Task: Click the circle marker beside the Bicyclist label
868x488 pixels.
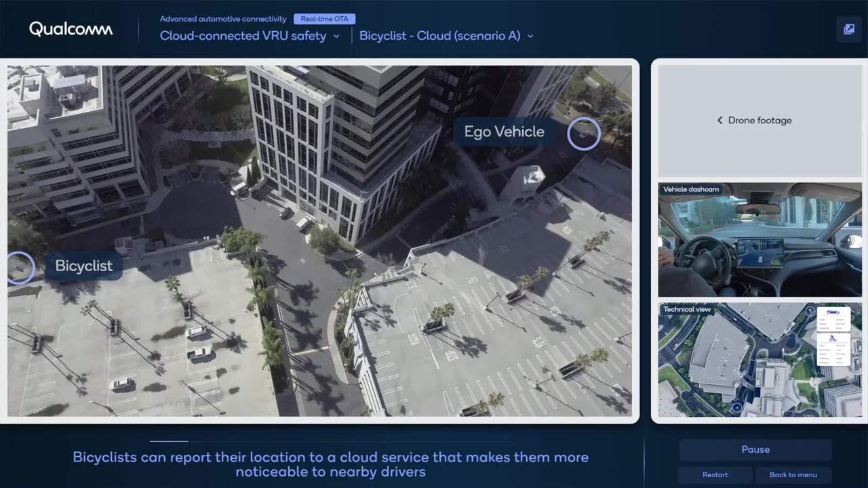Action: coord(19,267)
